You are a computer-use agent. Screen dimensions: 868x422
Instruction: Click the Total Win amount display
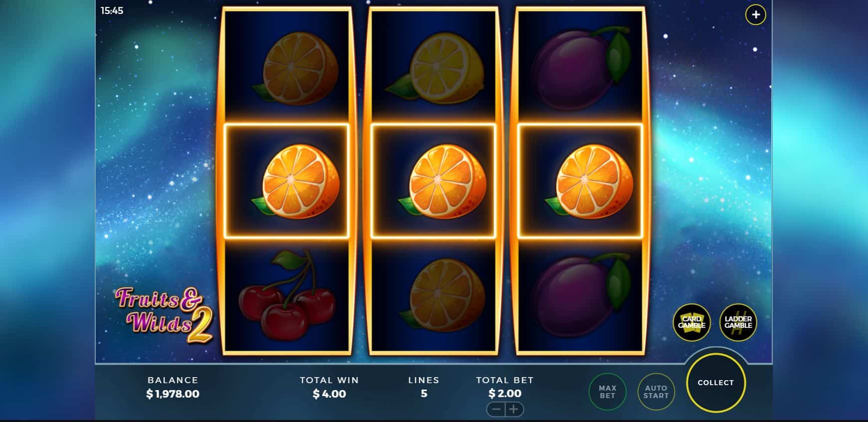(329, 394)
